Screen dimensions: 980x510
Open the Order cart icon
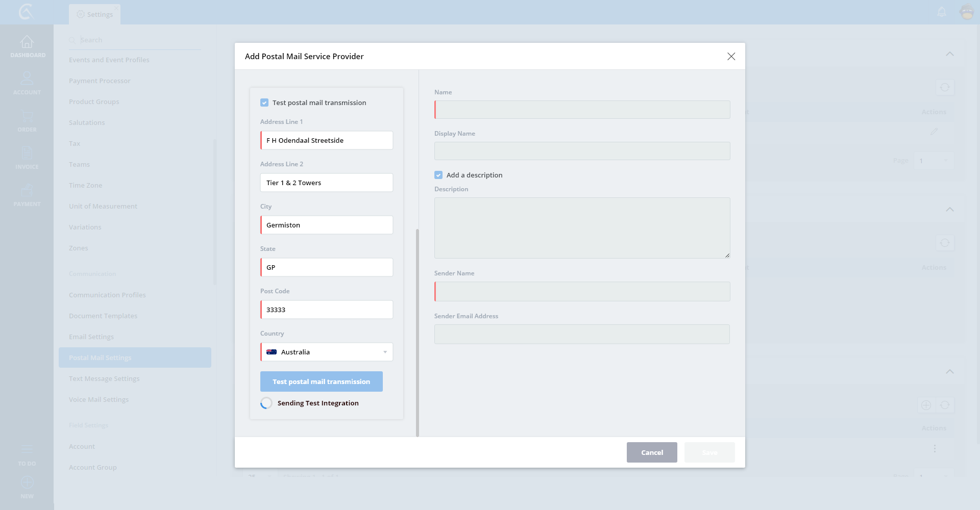(x=27, y=116)
